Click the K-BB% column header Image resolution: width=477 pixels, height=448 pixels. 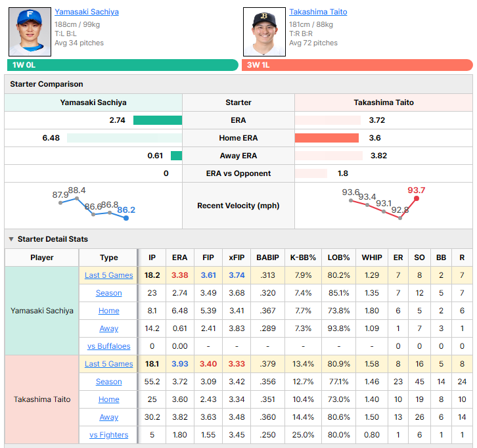[304, 258]
